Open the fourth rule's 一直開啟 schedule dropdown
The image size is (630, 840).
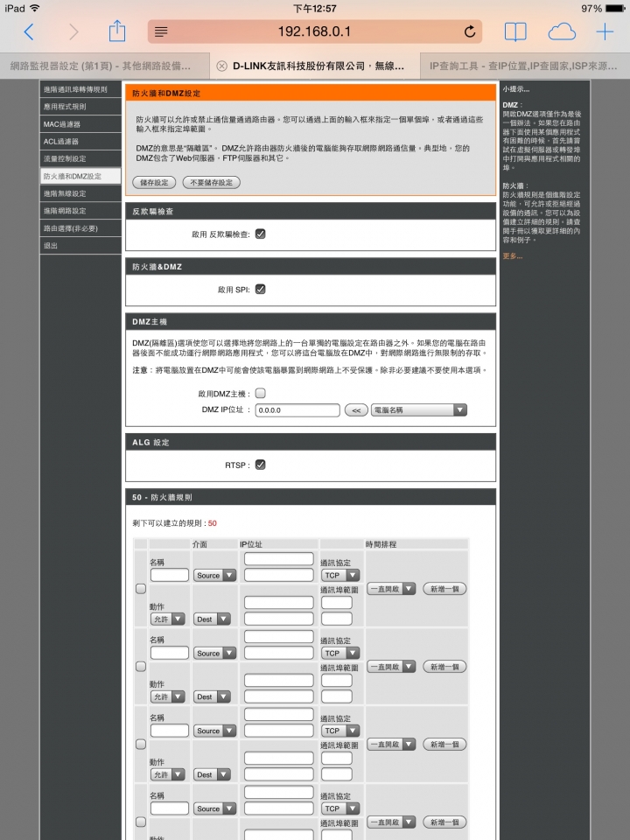(391, 822)
